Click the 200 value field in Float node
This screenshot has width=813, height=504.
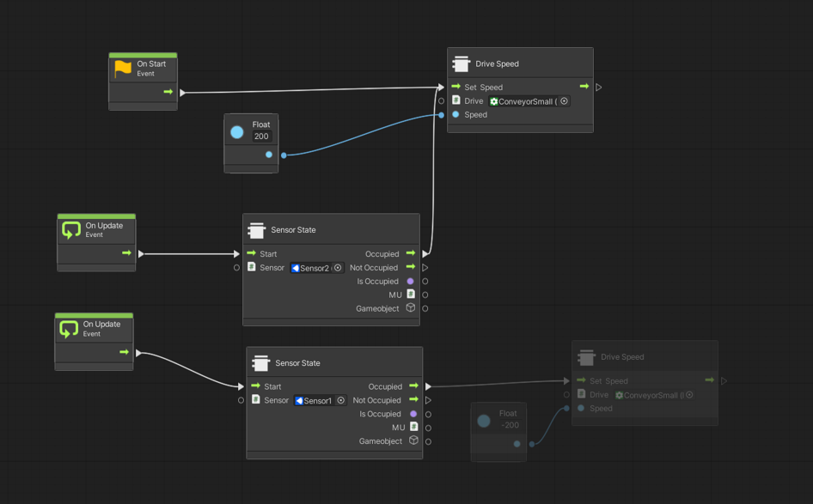pos(261,137)
